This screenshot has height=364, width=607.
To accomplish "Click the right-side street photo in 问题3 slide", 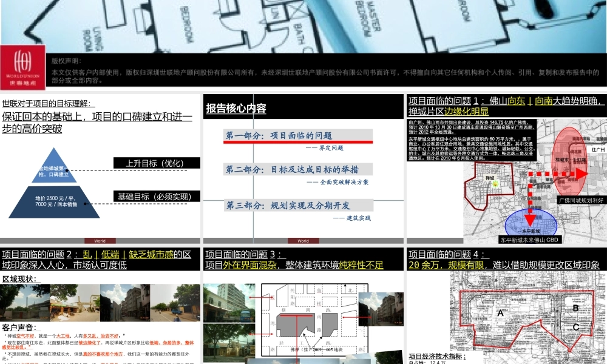I will coord(381,309).
